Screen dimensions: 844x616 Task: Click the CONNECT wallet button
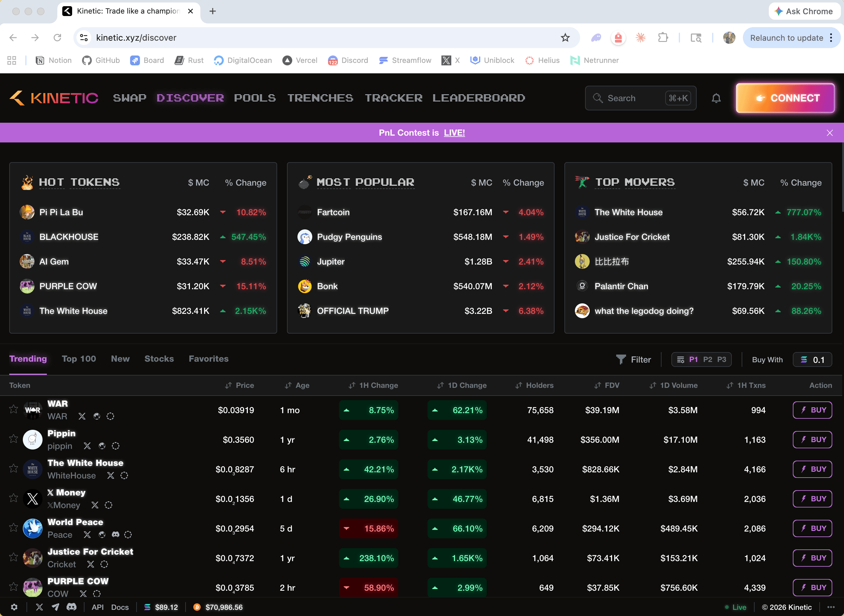785,98
